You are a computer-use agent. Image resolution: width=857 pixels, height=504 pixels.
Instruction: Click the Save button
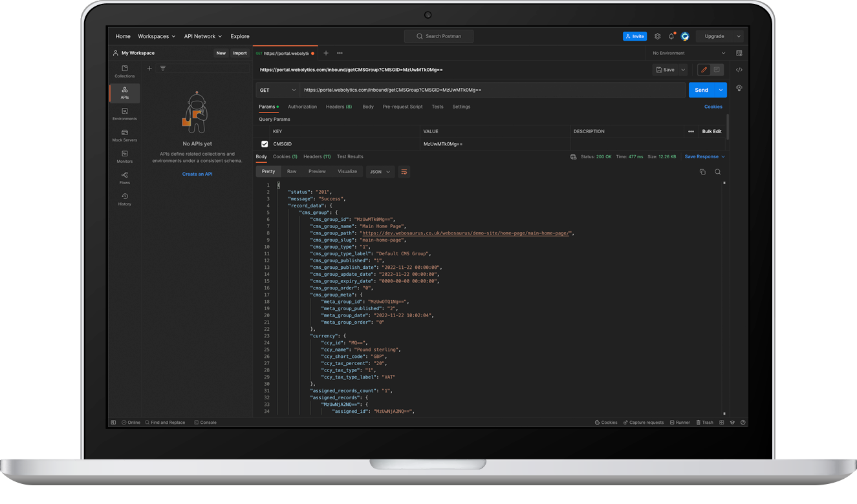[x=666, y=70]
